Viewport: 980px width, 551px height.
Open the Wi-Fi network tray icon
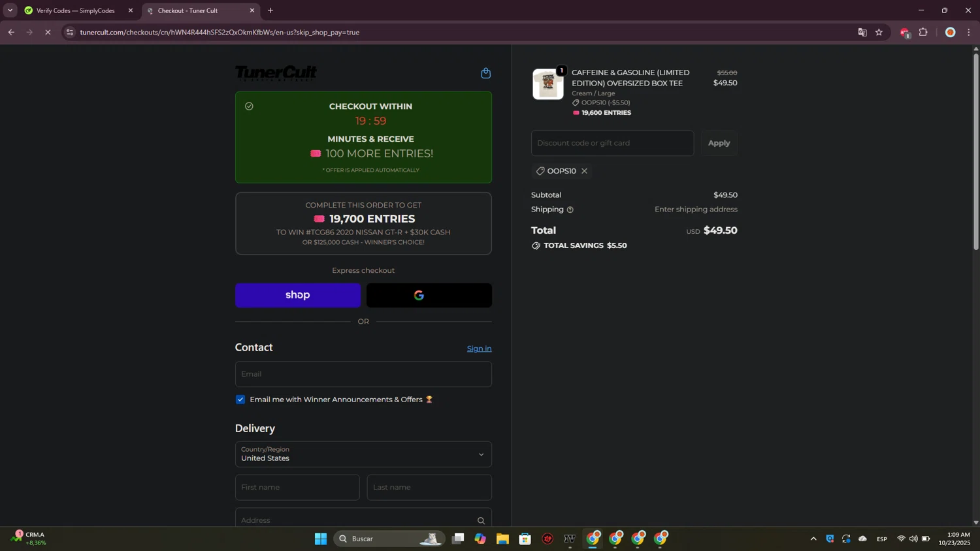coord(901,539)
